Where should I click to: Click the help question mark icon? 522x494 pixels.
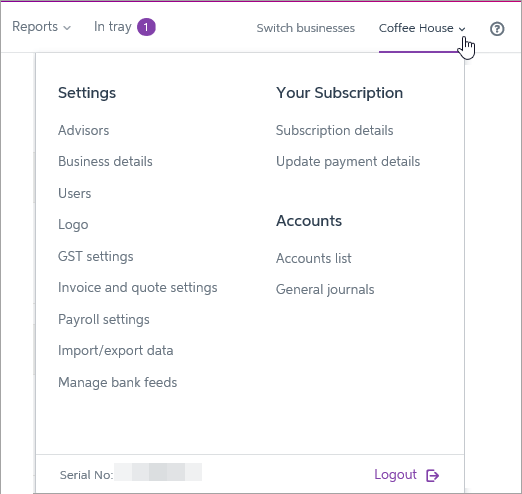coord(497,29)
